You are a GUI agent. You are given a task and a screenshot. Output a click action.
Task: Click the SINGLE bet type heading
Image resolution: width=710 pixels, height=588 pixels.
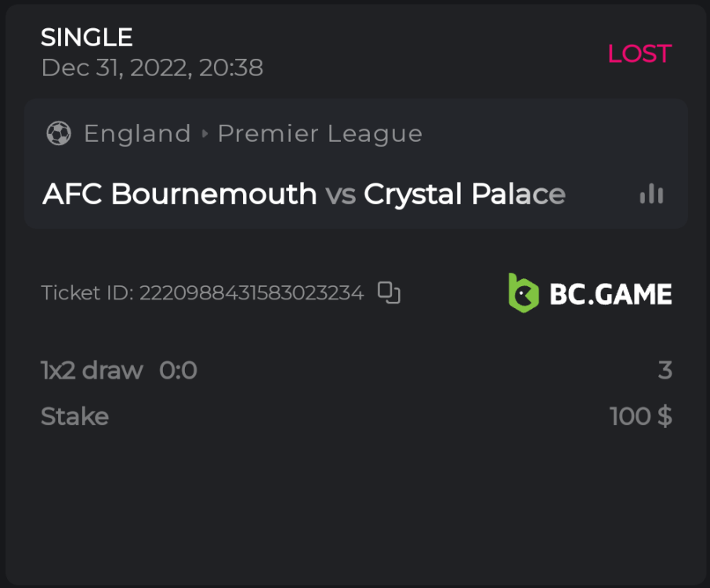[86, 37]
